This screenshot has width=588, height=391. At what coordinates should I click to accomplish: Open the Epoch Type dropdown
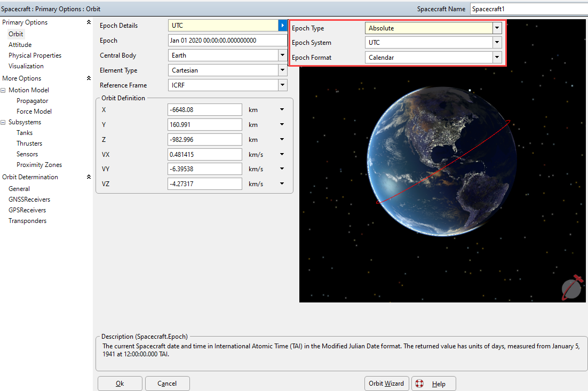497,28
